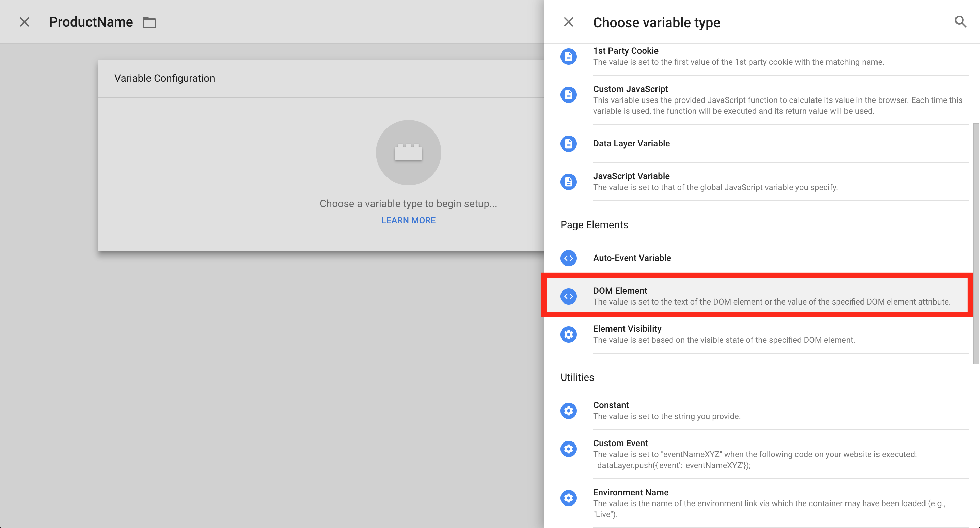Click the Element Visibility gear icon
The image size is (980, 528).
tap(568, 334)
